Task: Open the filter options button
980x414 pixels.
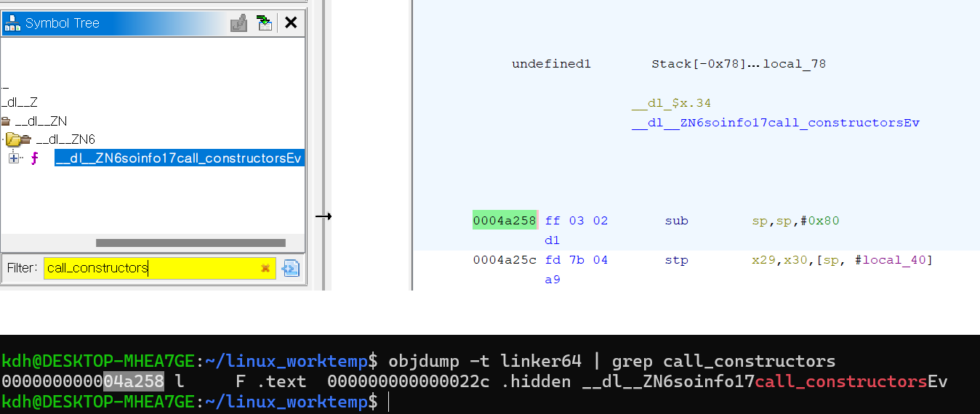Action: point(291,269)
